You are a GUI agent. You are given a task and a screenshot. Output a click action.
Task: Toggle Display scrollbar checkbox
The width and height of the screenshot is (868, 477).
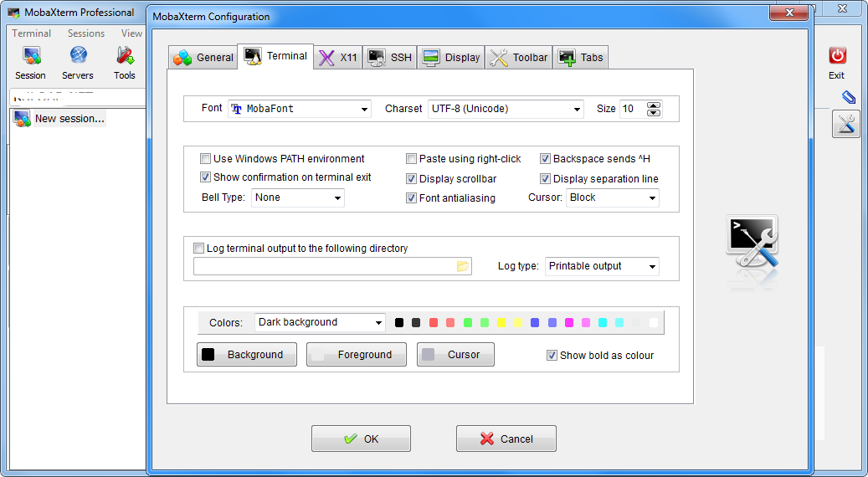tap(411, 179)
